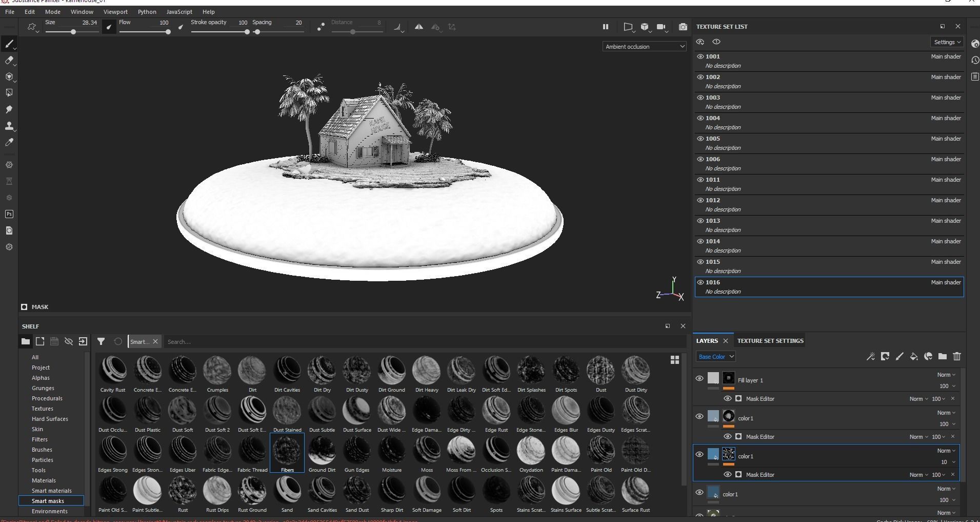Select the Projection tool
This screenshot has height=522, width=980.
coord(9,77)
